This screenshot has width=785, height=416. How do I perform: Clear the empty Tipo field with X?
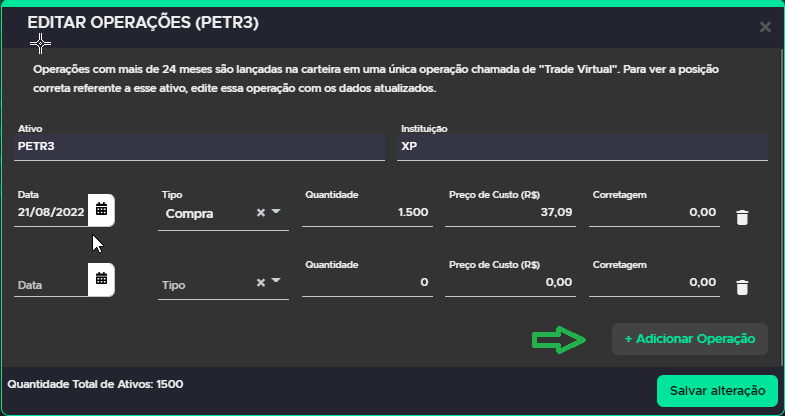coord(260,282)
